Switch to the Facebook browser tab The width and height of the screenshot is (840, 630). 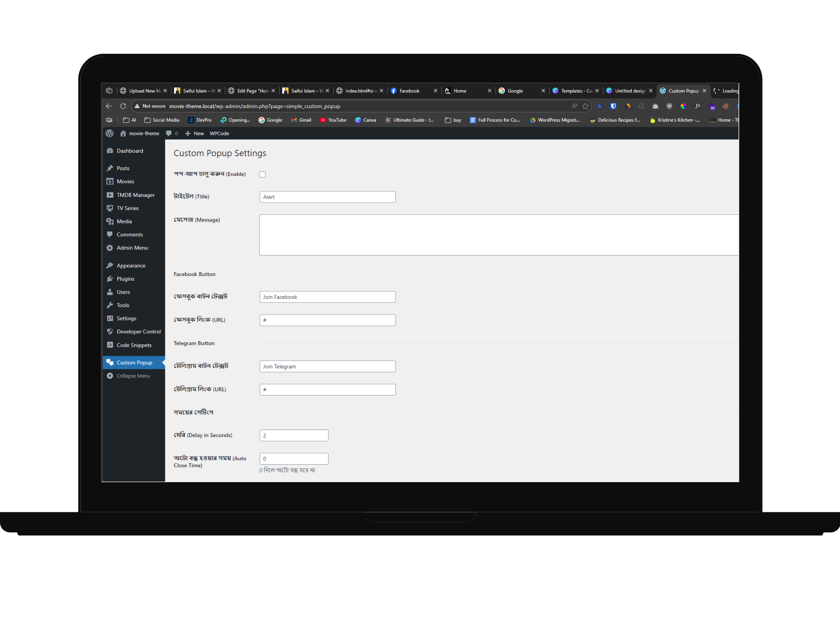coord(409,91)
